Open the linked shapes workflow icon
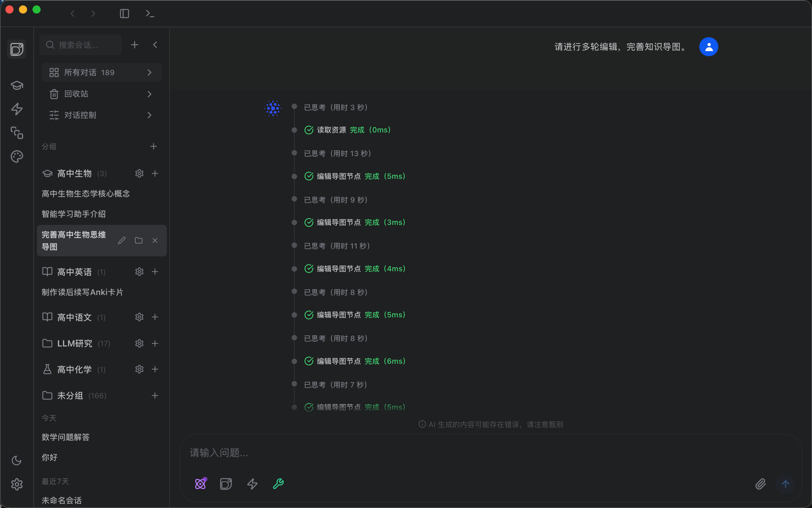 [x=17, y=132]
